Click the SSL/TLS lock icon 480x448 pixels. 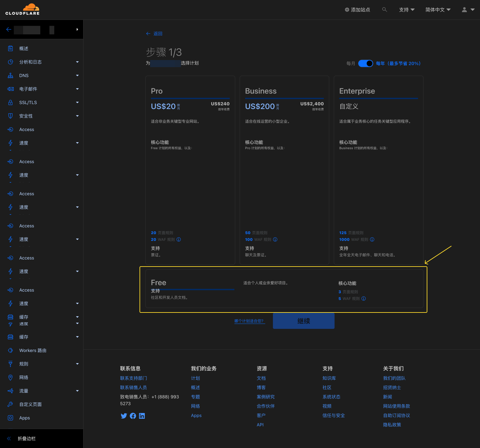(x=10, y=102)
